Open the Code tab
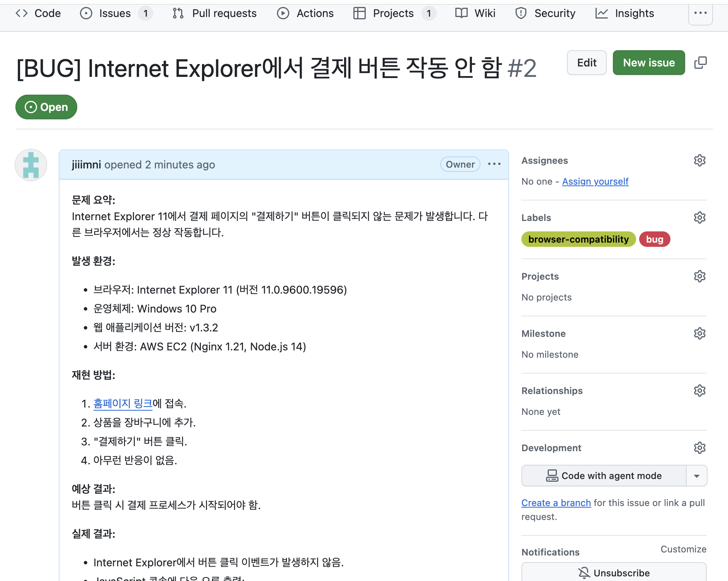 point(38,14)
